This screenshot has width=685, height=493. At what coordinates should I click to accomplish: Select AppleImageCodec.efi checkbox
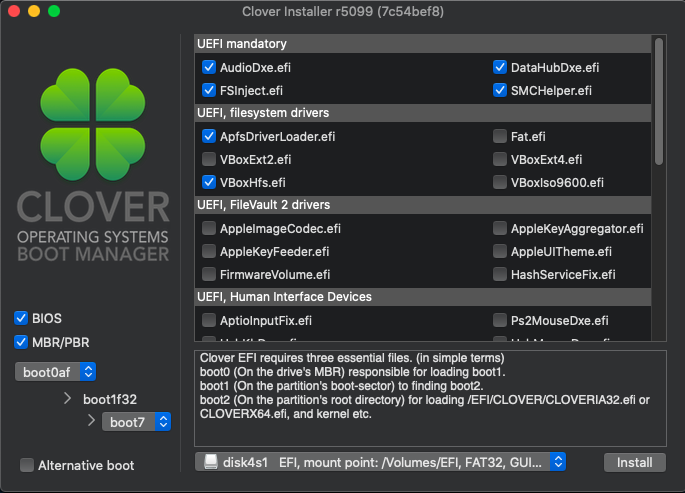pyautogui.click(x=209, y=228)
